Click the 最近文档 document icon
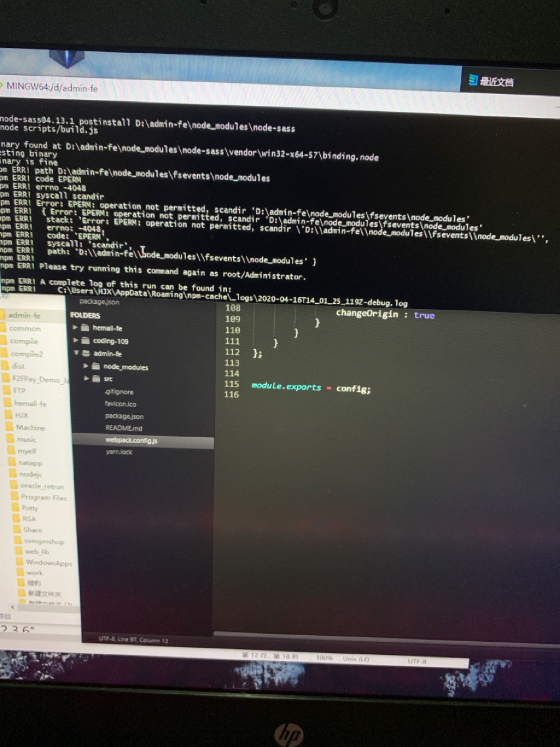The height and width of the screenshot is (747, 560). pyautogui.click(x=473, y=80)
